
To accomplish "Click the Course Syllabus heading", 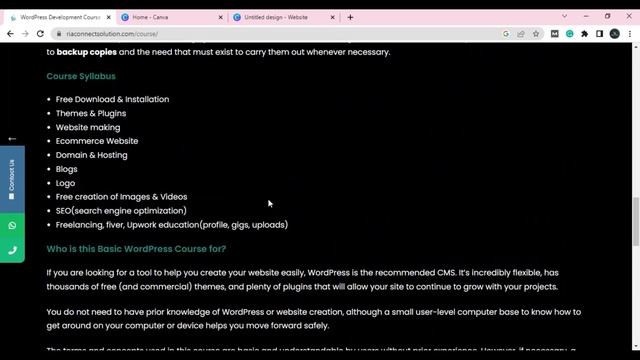I will pyautogui.click(x=81, y=76).
